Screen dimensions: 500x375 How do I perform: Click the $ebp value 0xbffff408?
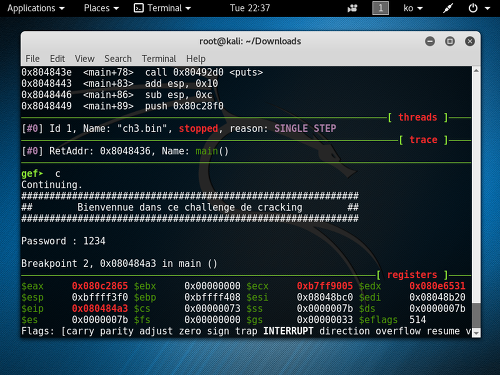pyautogui.click(x=212, y=297)
